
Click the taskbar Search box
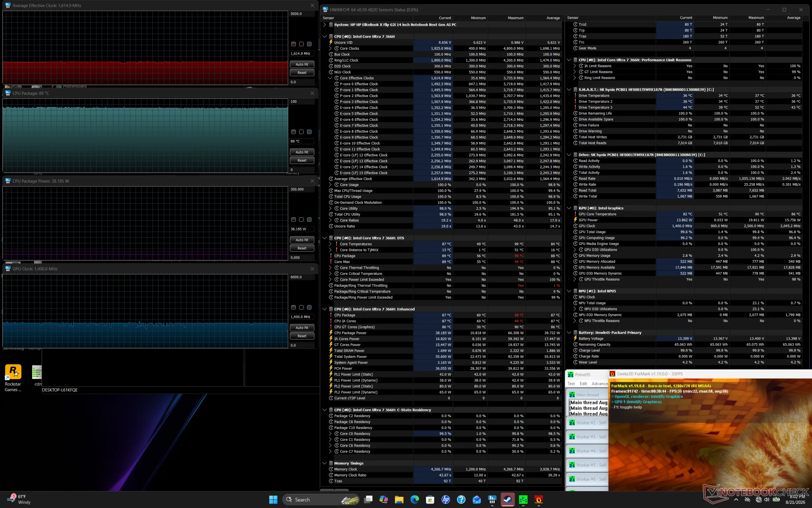pyautogui.click(x=321, y=500)
